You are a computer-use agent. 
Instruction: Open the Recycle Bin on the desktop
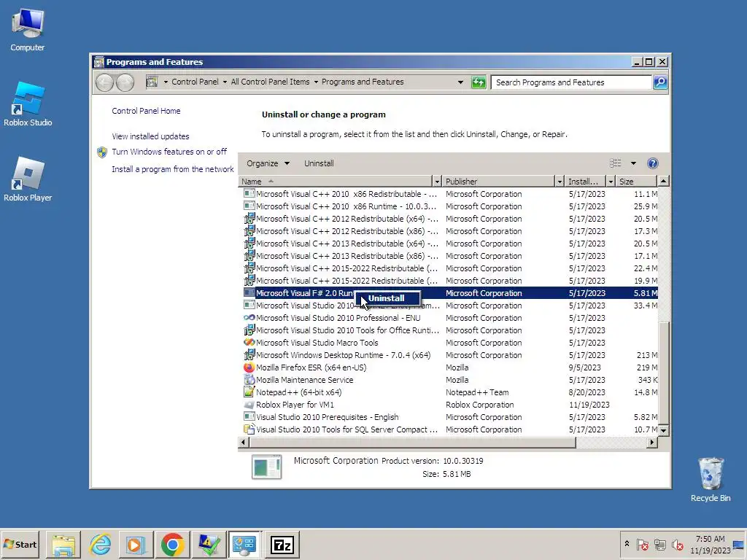pos(711,480)
